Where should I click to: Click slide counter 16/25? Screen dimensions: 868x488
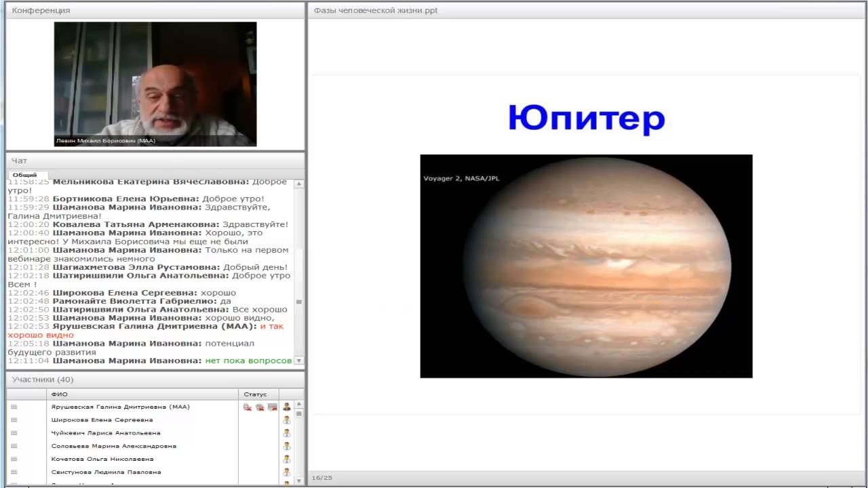point(322,478)
